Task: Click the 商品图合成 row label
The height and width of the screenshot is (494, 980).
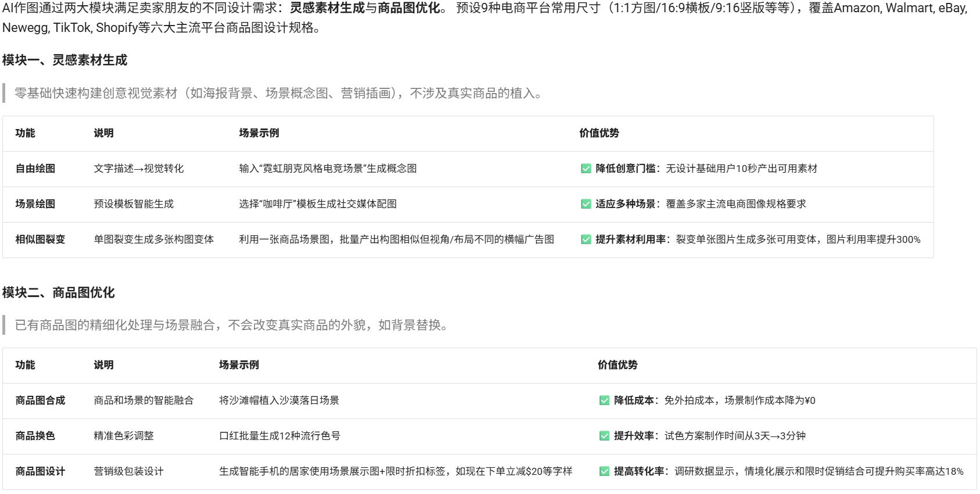Action: (x=40, y=400)
